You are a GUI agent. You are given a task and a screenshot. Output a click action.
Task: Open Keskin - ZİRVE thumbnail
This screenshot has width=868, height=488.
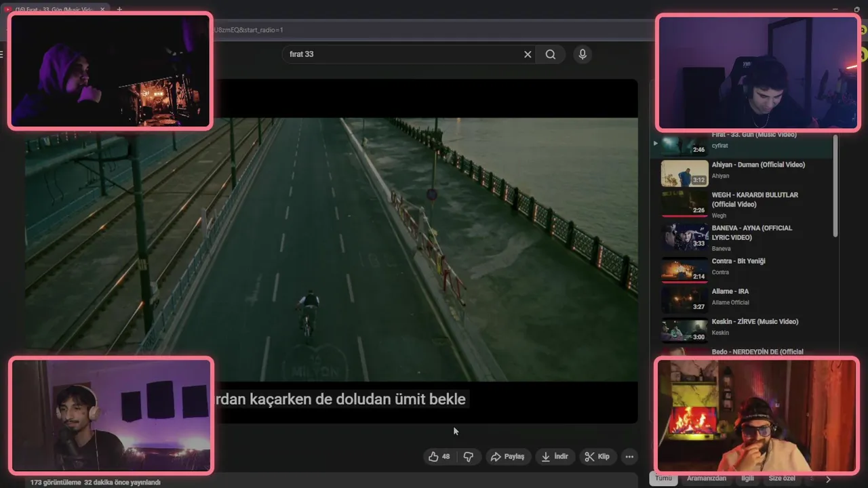(684, 329)
